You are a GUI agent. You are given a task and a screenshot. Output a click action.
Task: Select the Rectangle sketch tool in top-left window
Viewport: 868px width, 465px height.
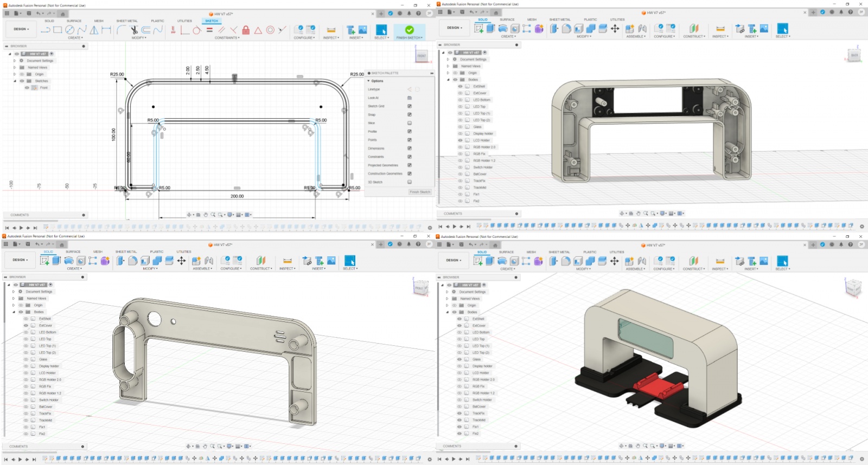[x=58, y=30]
